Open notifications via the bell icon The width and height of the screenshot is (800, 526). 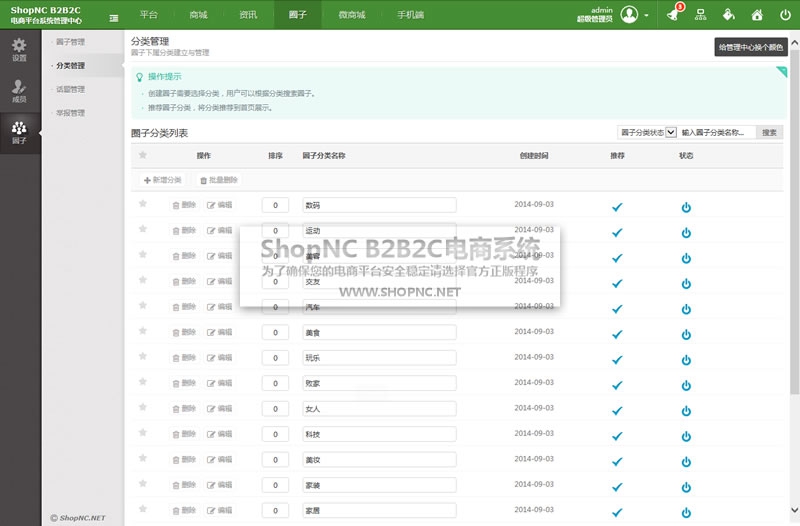point(673,14)
